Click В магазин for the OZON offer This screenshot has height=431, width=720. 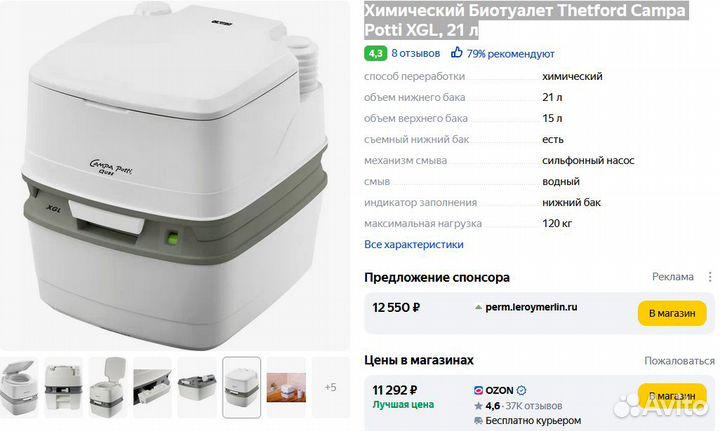tap(672, 396)
